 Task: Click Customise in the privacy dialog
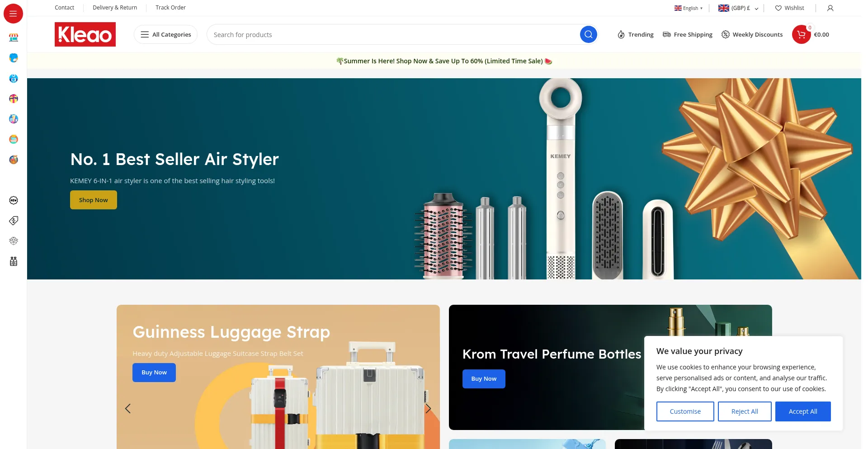point(685,411)
